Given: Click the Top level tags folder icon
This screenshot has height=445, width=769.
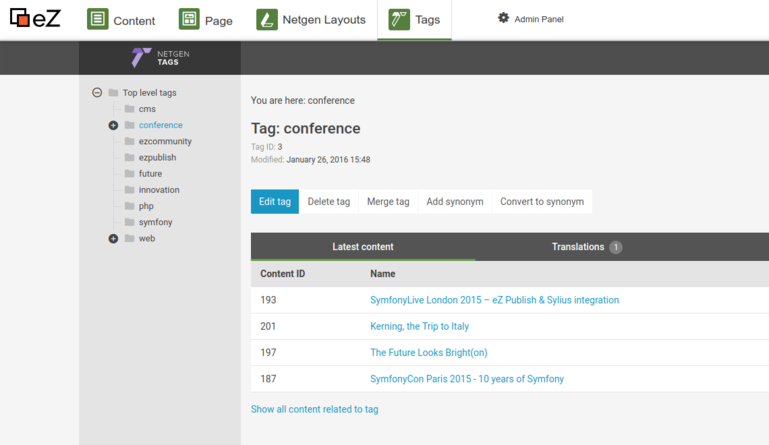Looking at the screenshot, I should click(113, 93).
